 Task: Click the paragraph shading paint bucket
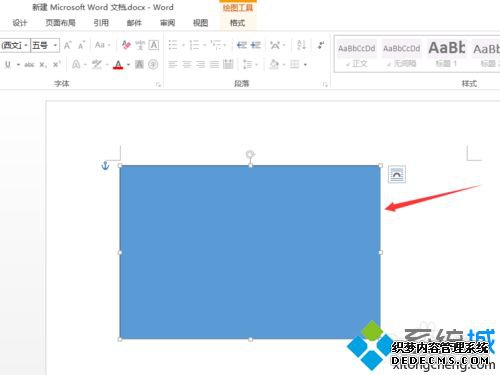click(x=274, y=64)
